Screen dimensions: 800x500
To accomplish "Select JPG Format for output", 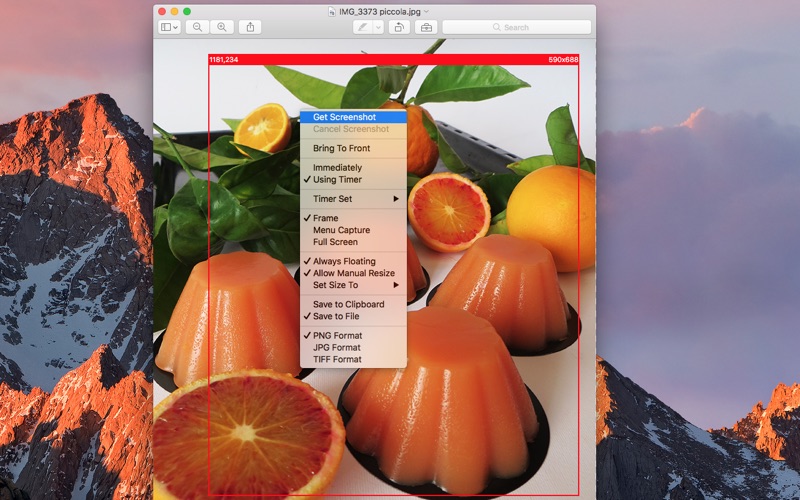I will point(353,347).
